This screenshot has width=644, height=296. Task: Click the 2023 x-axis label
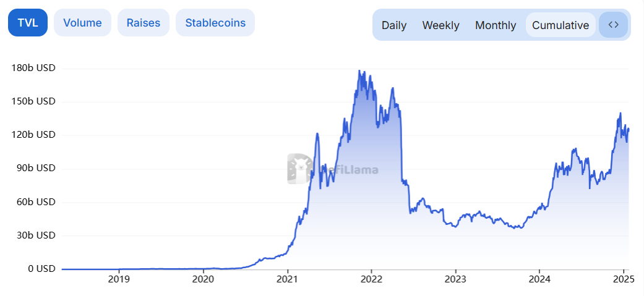(x=455, y=279)
